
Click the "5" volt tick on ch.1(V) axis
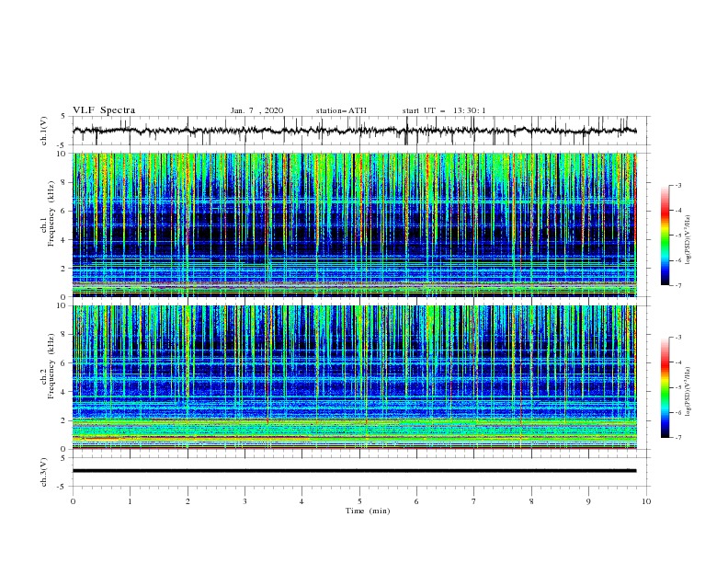(63, 116)
